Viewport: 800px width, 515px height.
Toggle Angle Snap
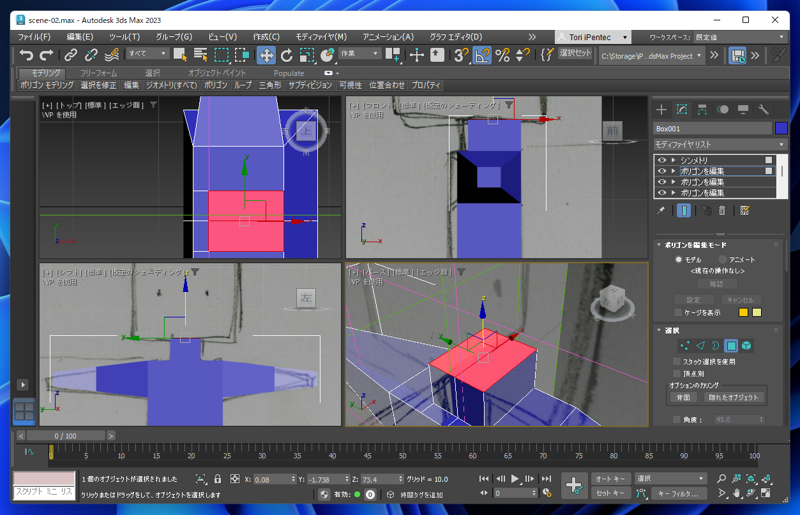[x=482, y=55]
